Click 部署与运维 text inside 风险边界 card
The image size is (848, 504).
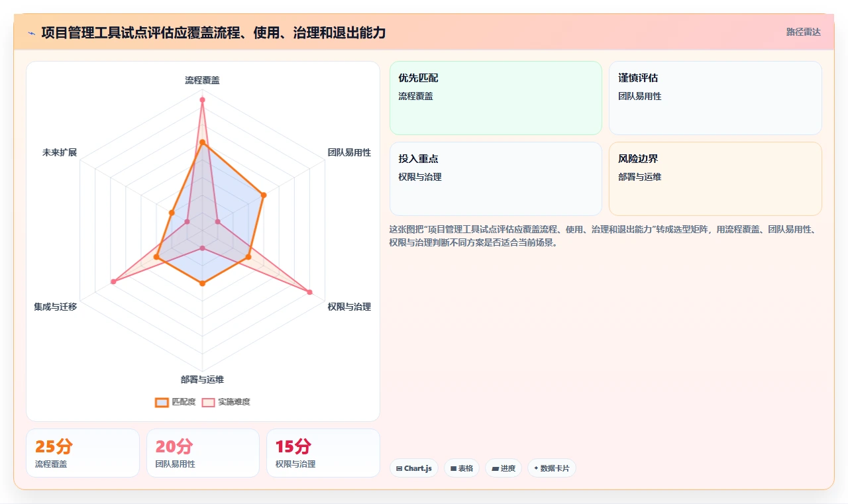tap(640, 177)
